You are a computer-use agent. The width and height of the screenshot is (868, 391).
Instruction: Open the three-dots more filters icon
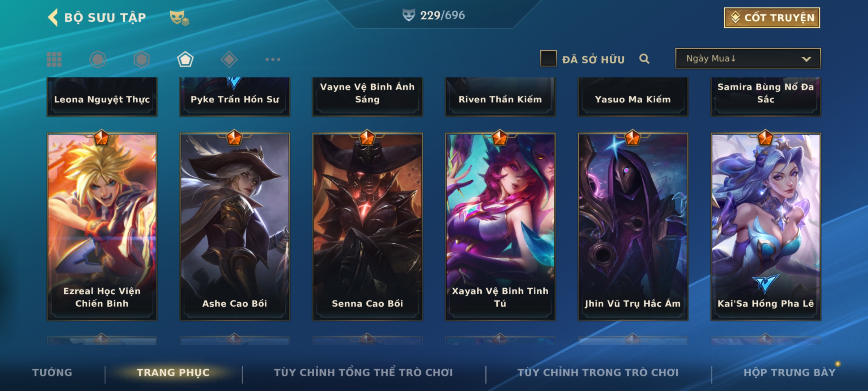click(273, 59)
